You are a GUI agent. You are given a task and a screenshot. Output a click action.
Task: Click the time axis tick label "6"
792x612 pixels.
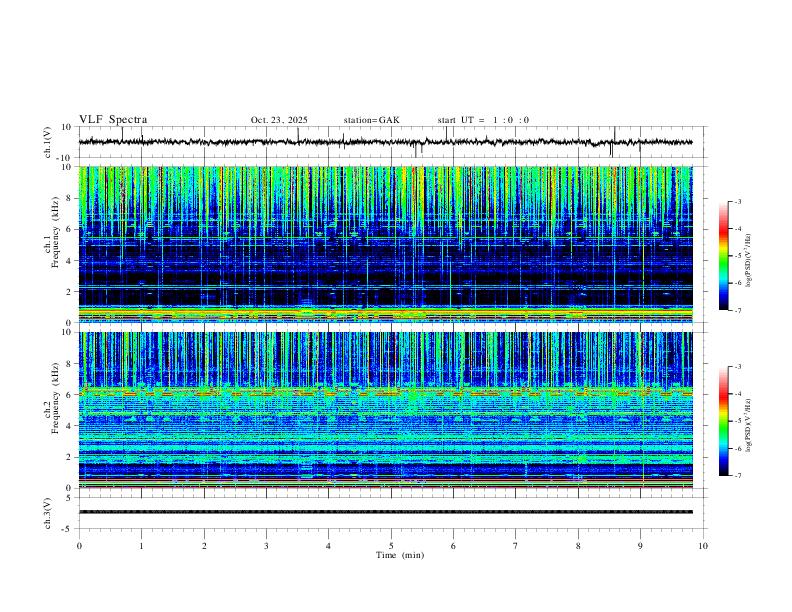click(x=453, y=546)
